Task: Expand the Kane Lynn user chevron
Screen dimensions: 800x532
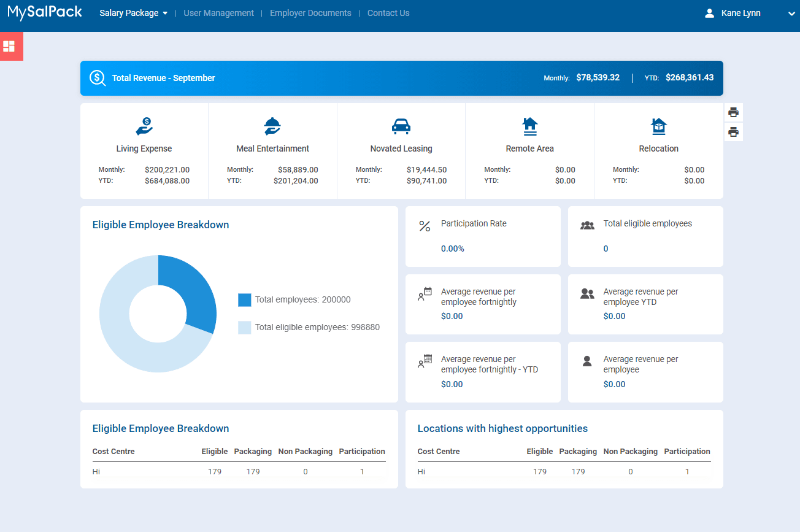Action: 791,13
